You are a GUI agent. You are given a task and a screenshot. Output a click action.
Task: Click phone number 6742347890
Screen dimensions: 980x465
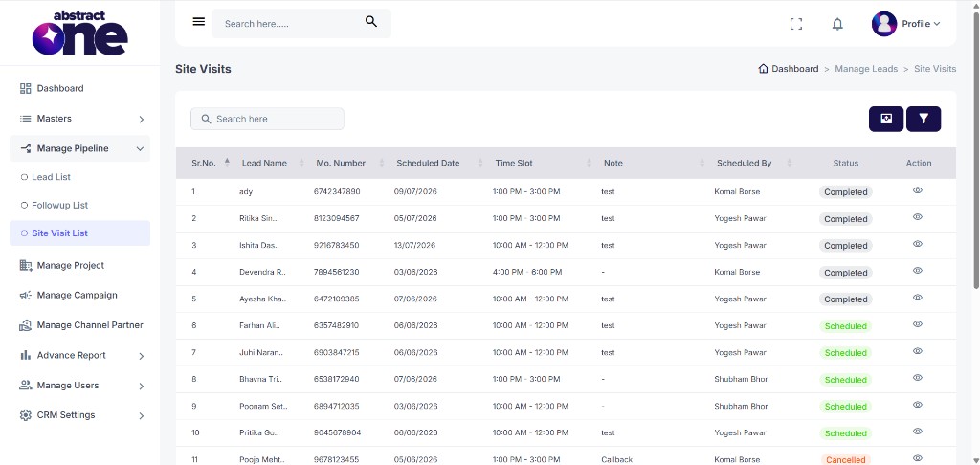tap(337, 192)
